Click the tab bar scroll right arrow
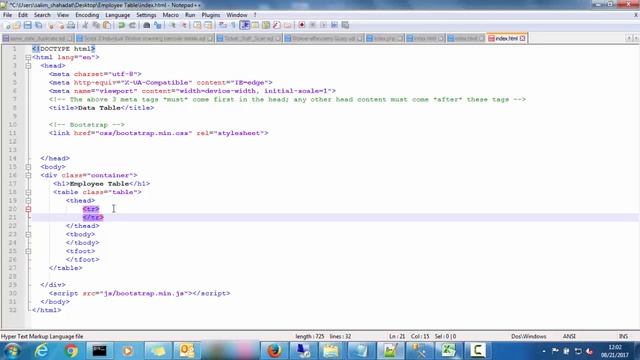This screenshot has width=640, height=360. [636, 38]
